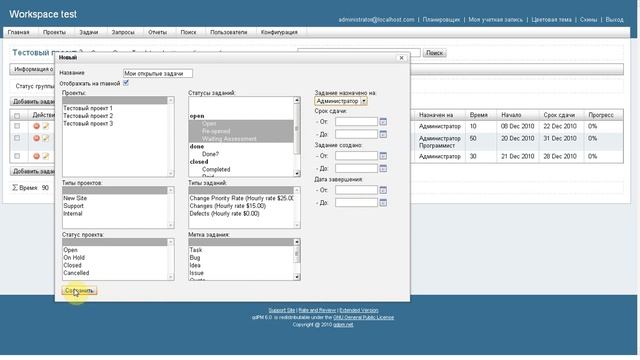Screen dimensions: 640x360
Task: Select 'Support' project type
Action: point(73,206)
